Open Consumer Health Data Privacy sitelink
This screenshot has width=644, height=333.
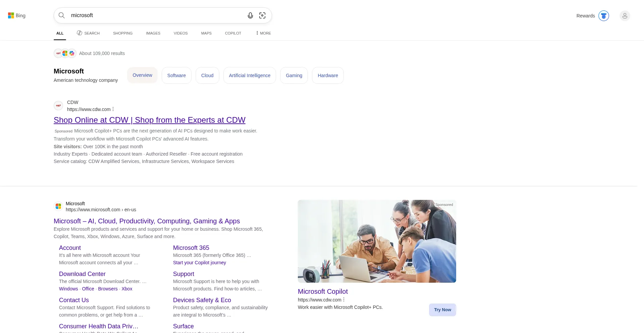[99, 326]
